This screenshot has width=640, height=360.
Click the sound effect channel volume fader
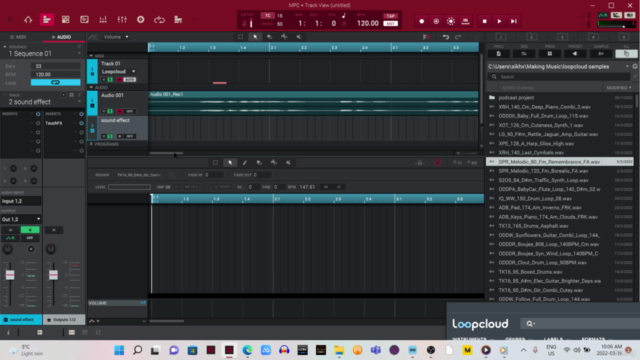click(10, 275)
